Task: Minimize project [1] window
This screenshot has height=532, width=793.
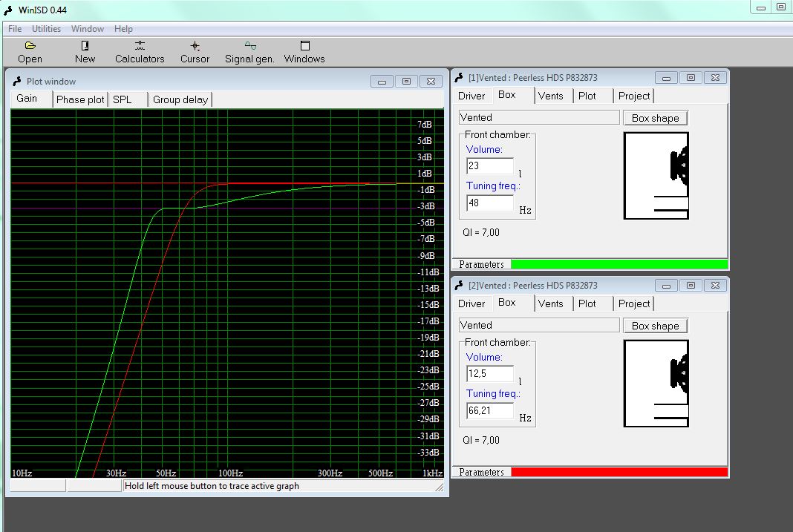Action: [x=667, y=78]
